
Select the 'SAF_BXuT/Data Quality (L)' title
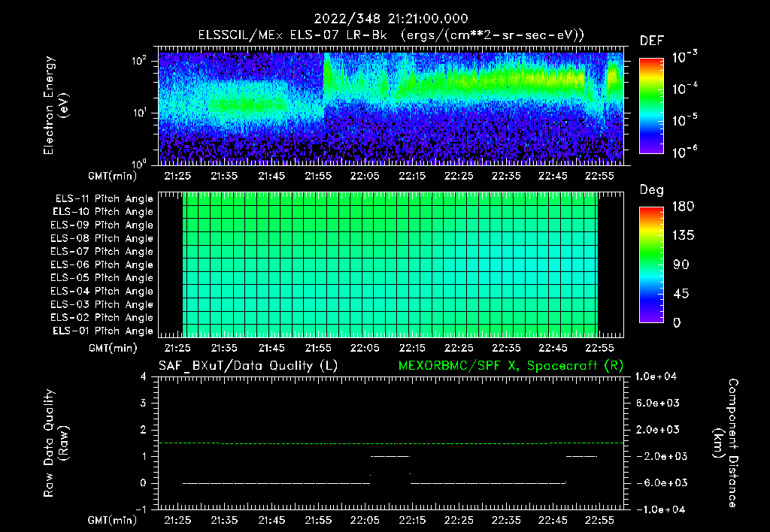[x=248, y=366]
